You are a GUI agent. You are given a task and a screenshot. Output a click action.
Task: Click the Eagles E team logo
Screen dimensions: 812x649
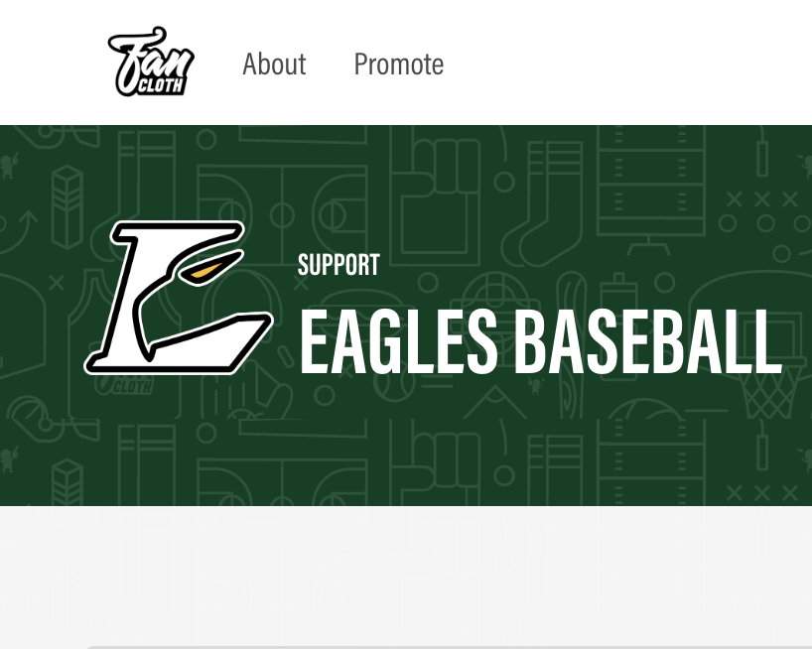click(x=179, y=298)
